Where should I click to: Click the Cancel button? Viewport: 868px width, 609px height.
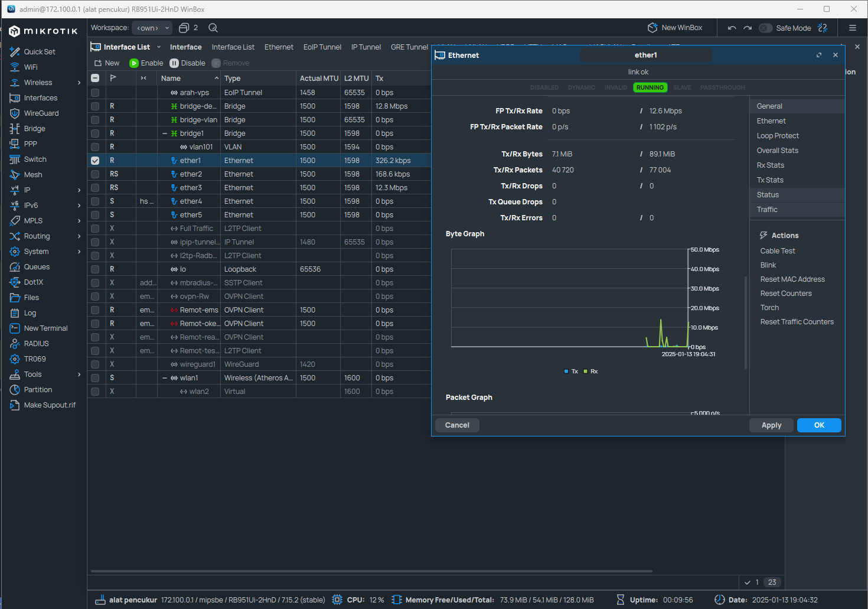[x=457, y=425]
